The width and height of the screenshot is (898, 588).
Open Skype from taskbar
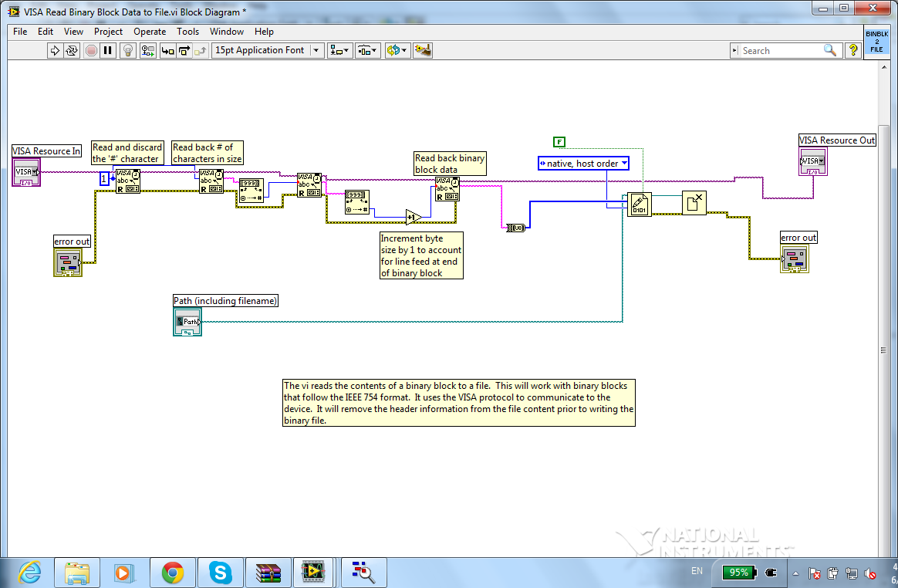point(220,573)
